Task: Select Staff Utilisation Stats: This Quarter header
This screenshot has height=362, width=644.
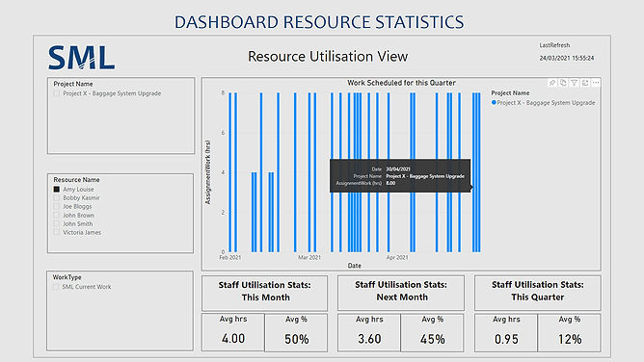Action: tap(538, 291)
